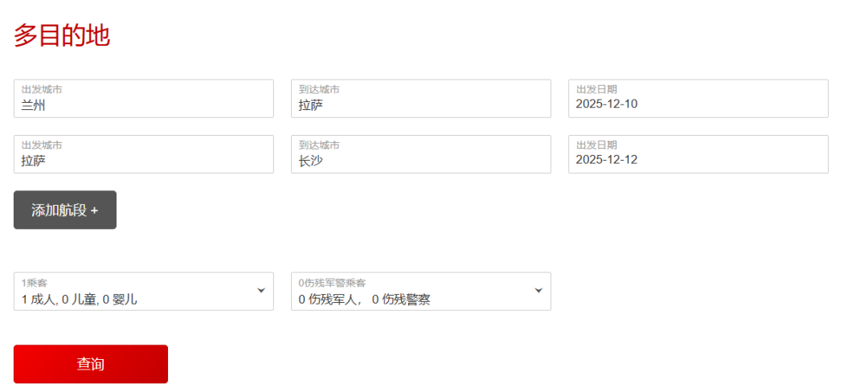868x392 pixels.
Task: Click the arrow on the passengers dropdown
Action: point(261,290)
